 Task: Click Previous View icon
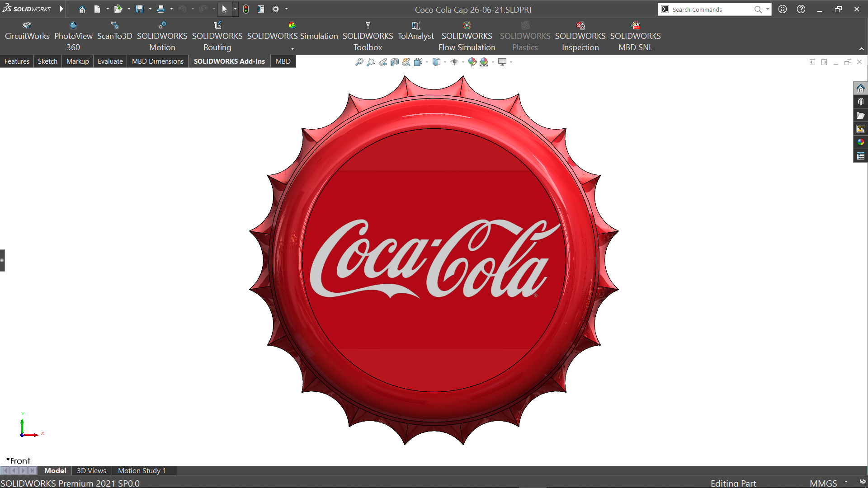(x=383, y=62)
